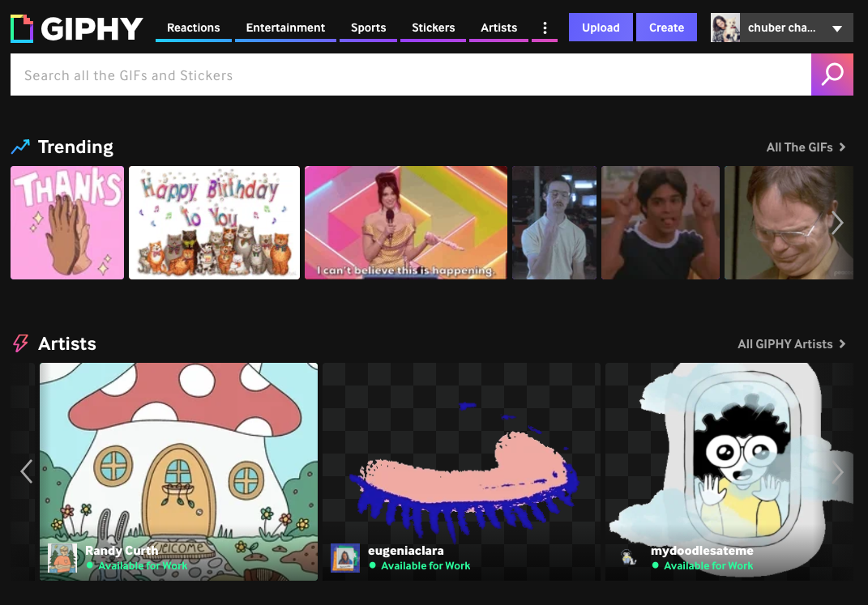Click the Trending section heading
868x605 pixels.
(x=75, y=147)
